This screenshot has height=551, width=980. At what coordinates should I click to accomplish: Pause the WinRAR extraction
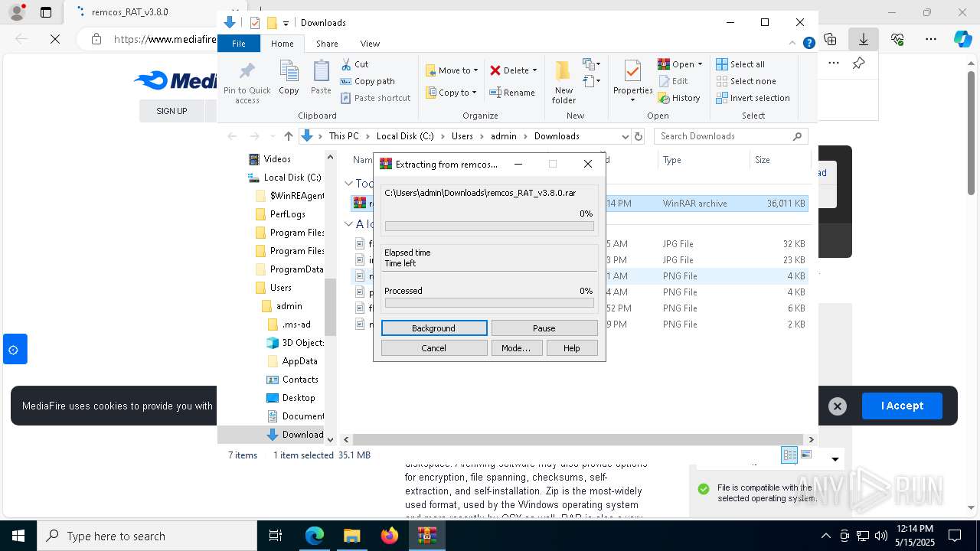pyautogui.click(x=544, y=328)
